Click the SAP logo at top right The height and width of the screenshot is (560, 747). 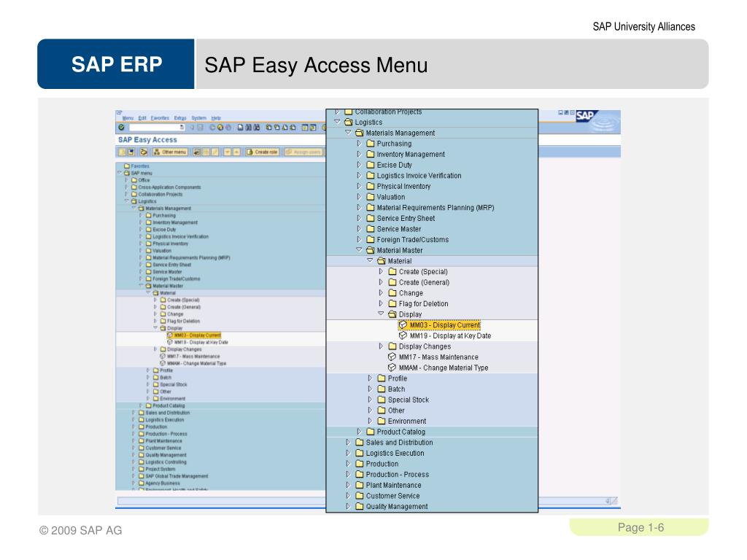coord(585,116)
